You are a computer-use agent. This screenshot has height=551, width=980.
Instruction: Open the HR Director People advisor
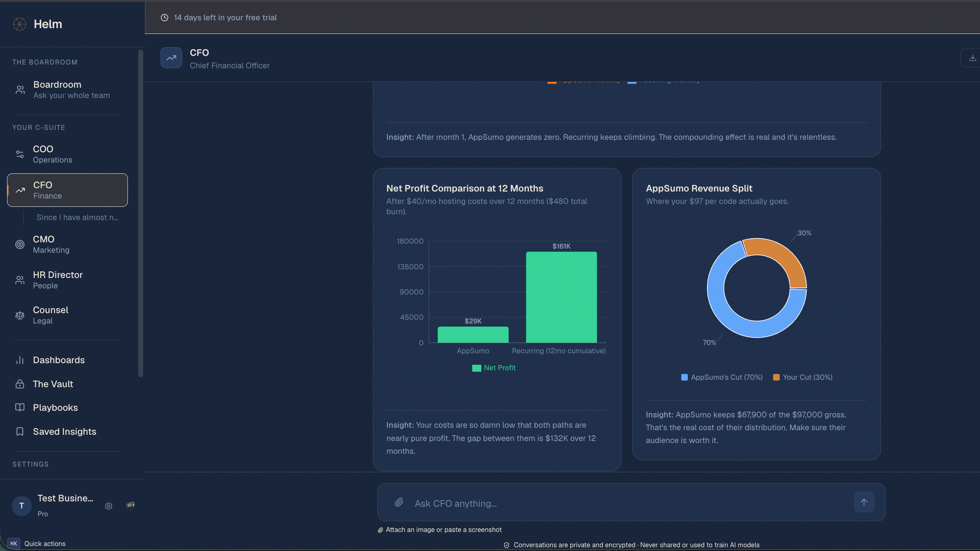[67, 280]
